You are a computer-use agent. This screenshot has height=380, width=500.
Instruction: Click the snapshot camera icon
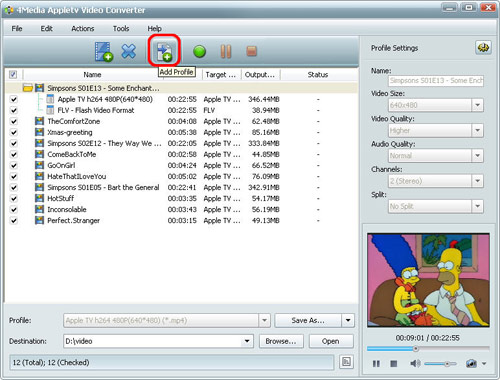471,363
